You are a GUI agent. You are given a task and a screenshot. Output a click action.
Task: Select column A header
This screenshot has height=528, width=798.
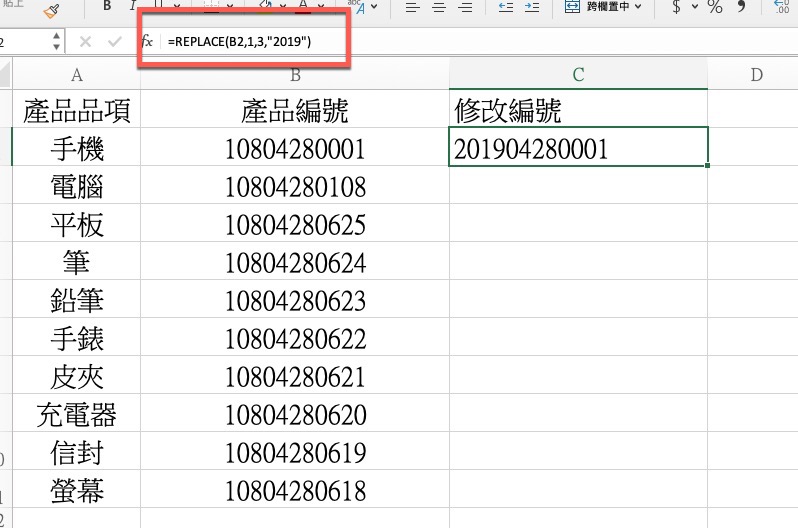pyautogui.click(x=76, y=75)
